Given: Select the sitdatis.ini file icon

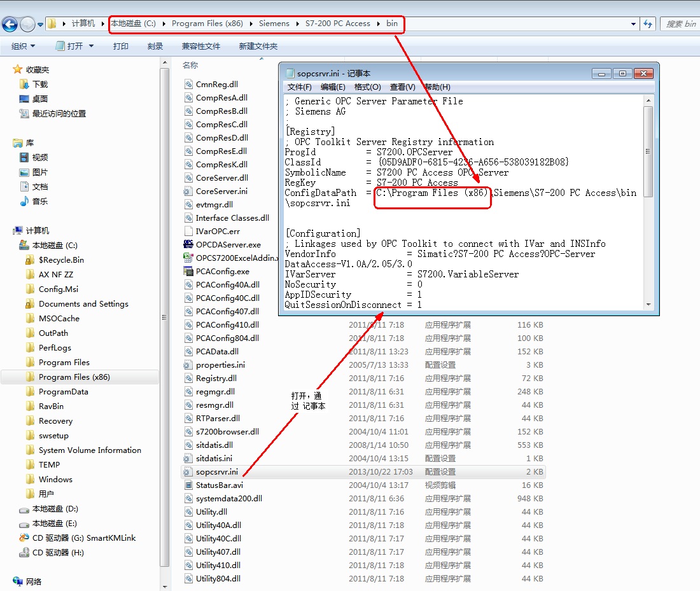Looking at the screenshot, I should (188, 458).
